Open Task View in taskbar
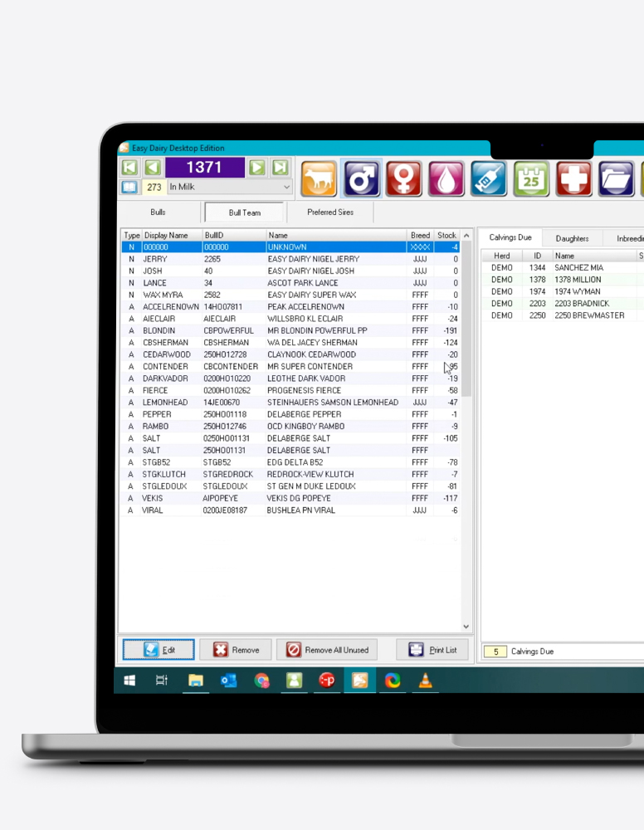Image resolution: width=644 pixels, height=830 pixels. click(162, 681)
